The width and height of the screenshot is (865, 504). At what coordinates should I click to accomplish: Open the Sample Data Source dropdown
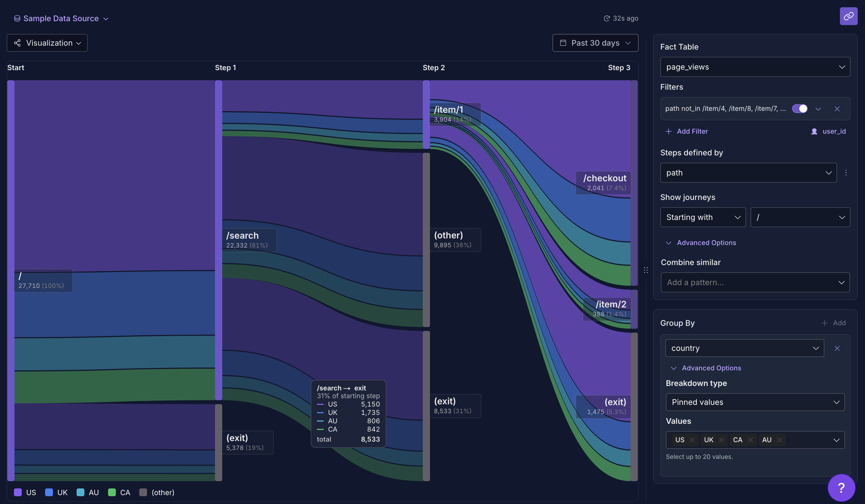tap(61, 19)
